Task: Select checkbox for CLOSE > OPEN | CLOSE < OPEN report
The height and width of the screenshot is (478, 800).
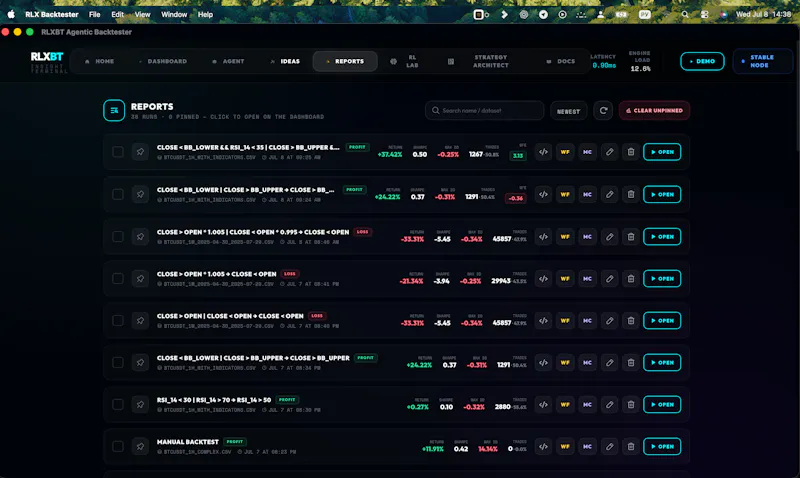Action: 117,320
